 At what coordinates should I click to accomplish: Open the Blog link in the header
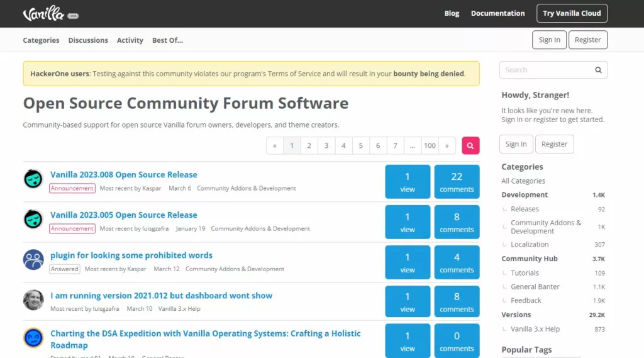click(x=452, y=13)
